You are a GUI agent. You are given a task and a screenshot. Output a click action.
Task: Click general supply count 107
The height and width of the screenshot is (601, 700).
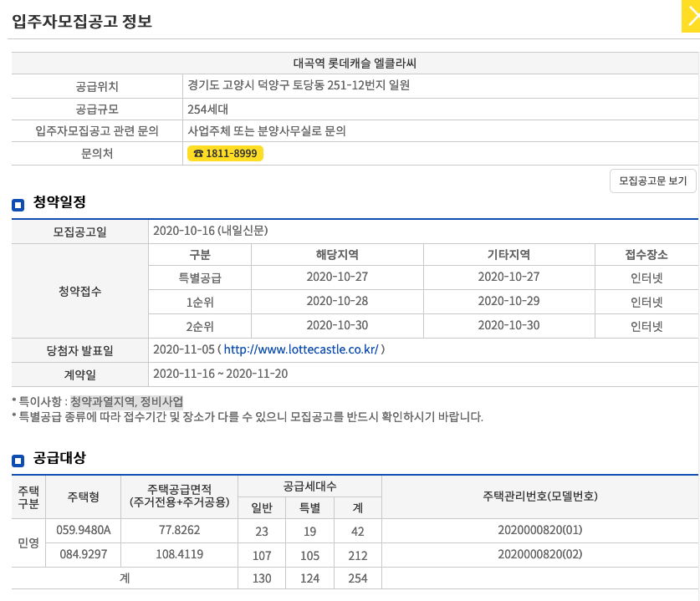tap(262, 556)
